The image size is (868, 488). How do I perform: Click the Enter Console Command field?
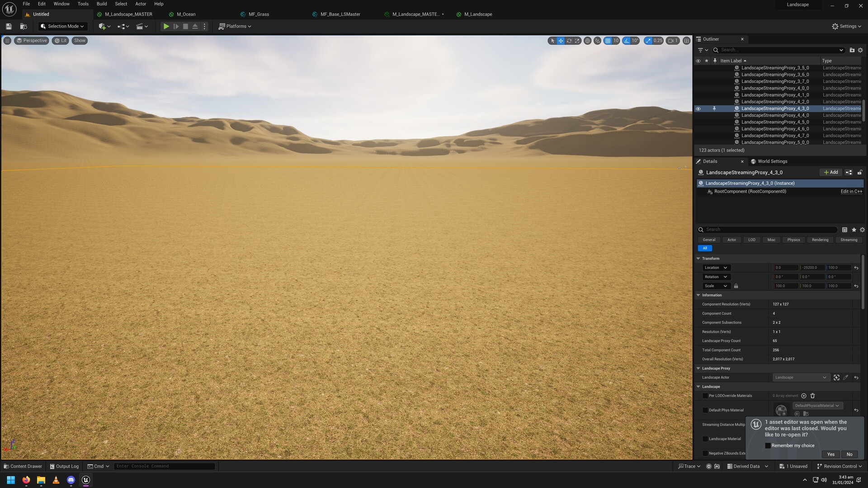coord(164,466)
